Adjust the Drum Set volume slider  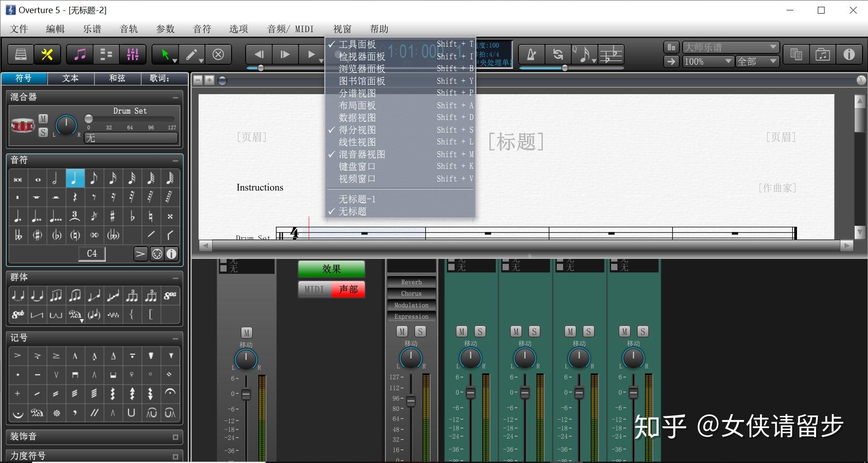coord(89,119)
